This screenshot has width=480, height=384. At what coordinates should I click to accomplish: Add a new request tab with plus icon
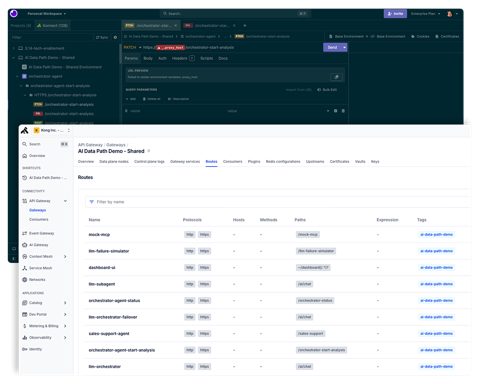245,25
